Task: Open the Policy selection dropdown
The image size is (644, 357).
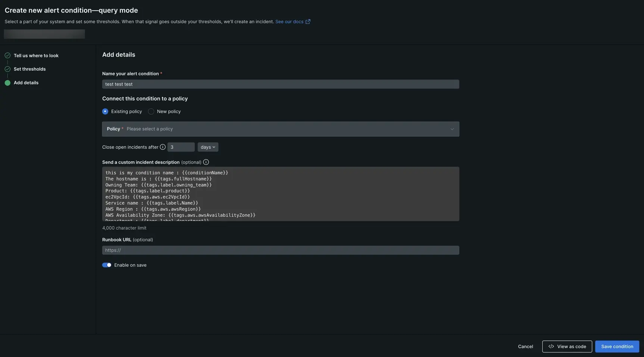Action: click(x=280, y=129)
